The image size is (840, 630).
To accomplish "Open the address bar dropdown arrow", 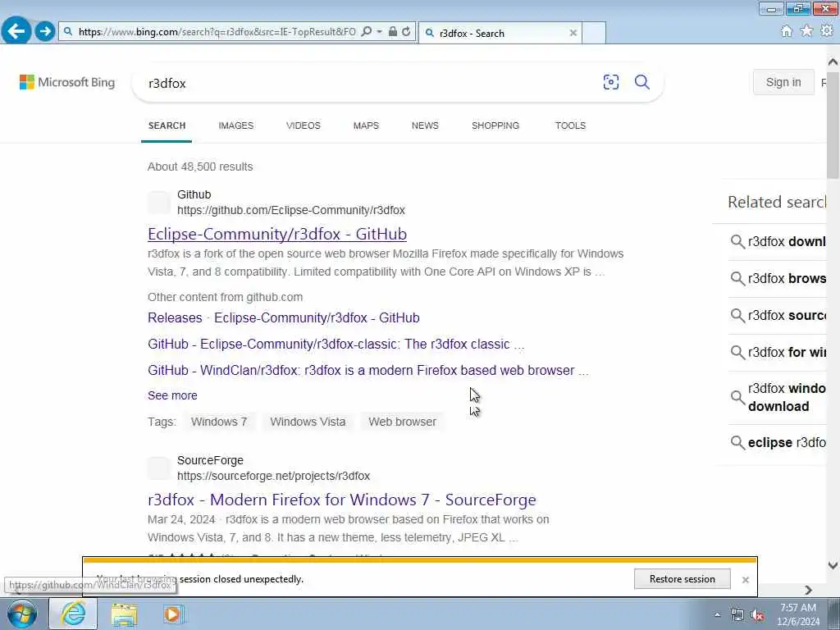I will (x=379, y=32).
